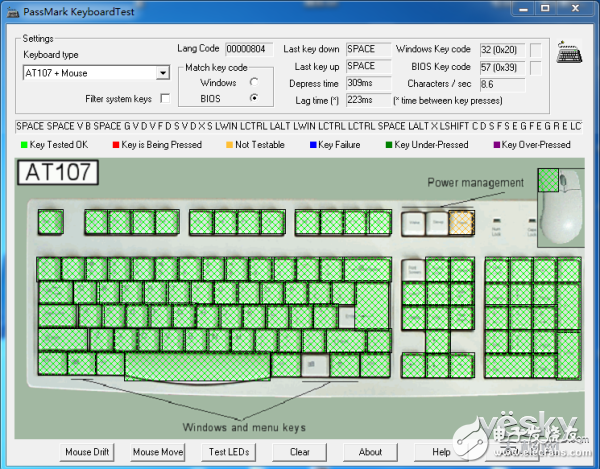Click the untested Wake key under Power management
Image resolution: width=600 pixels, height=469 pixels.
click(413, 223)
